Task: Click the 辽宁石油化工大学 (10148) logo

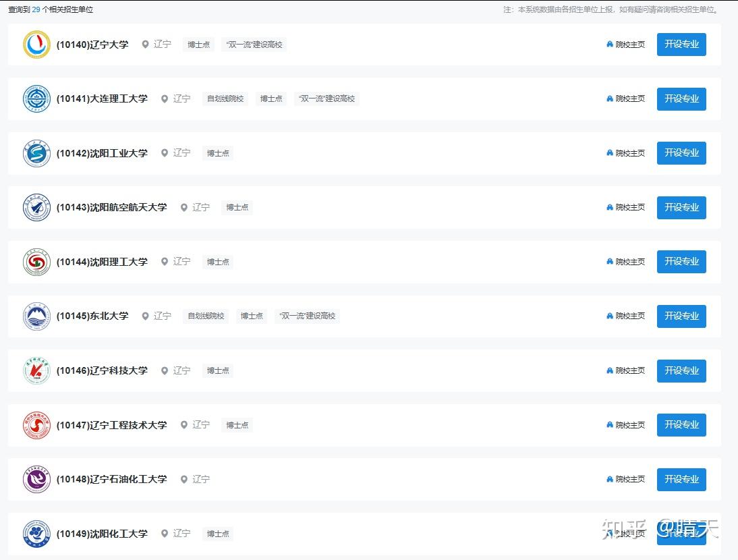Action: click(36, 479)
